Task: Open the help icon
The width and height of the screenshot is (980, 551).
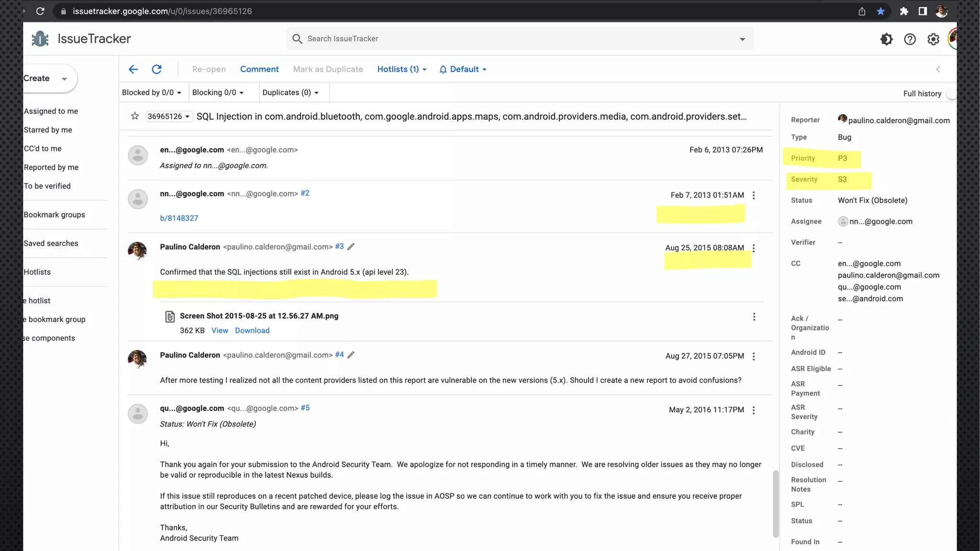Action: [910, 39]
